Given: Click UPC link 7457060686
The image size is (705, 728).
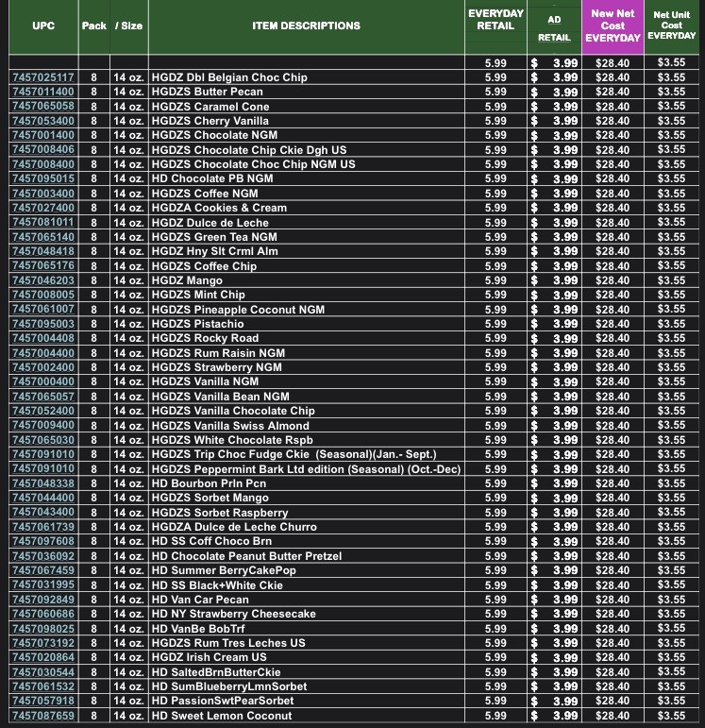Looking at the screenshot, I should [x=42, y=614].
